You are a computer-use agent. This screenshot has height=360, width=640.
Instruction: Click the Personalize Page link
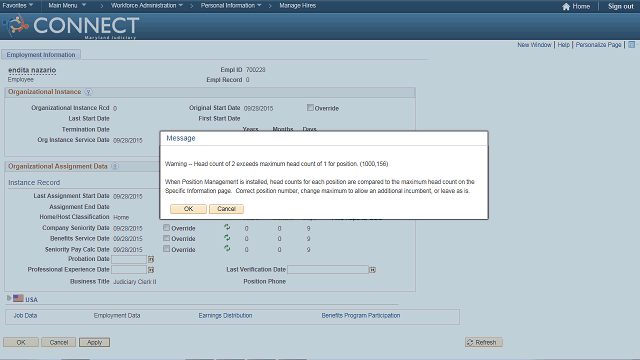(598, 45)
